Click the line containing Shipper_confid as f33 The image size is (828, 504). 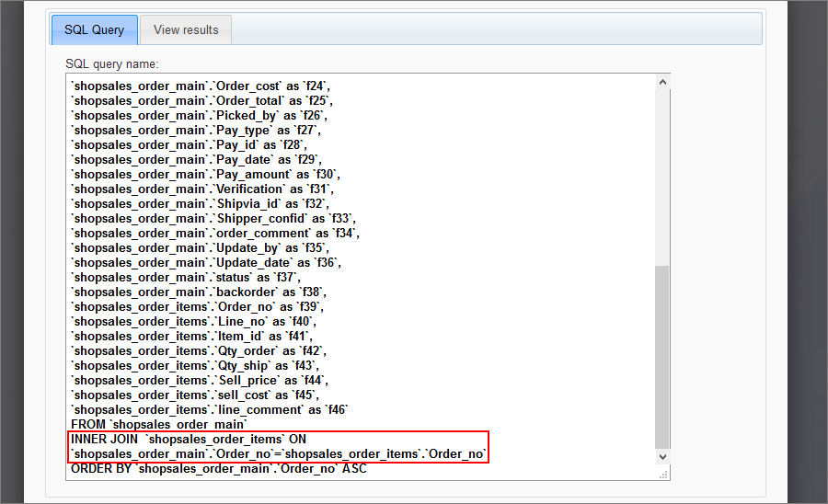click(213, 219)
